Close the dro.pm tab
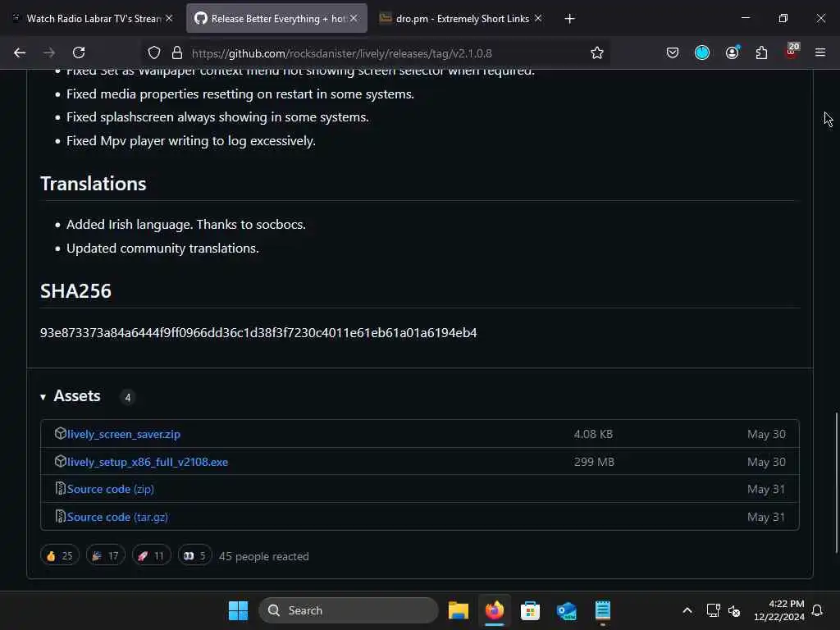 (538, 18)
